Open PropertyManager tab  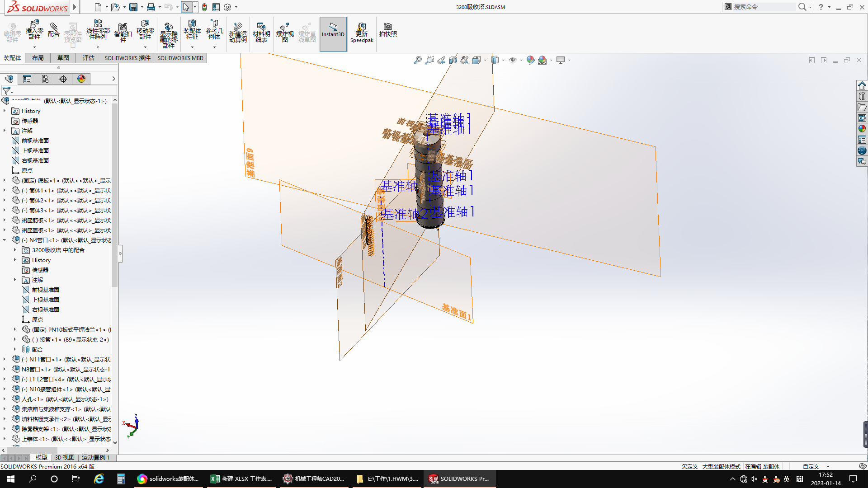pyautogui.click(x=27, y=79)
